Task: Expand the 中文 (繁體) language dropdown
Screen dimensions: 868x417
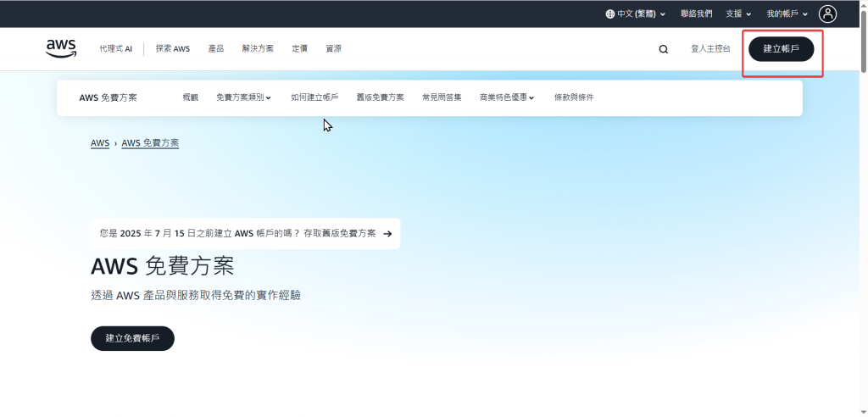Action: (636, 14)
